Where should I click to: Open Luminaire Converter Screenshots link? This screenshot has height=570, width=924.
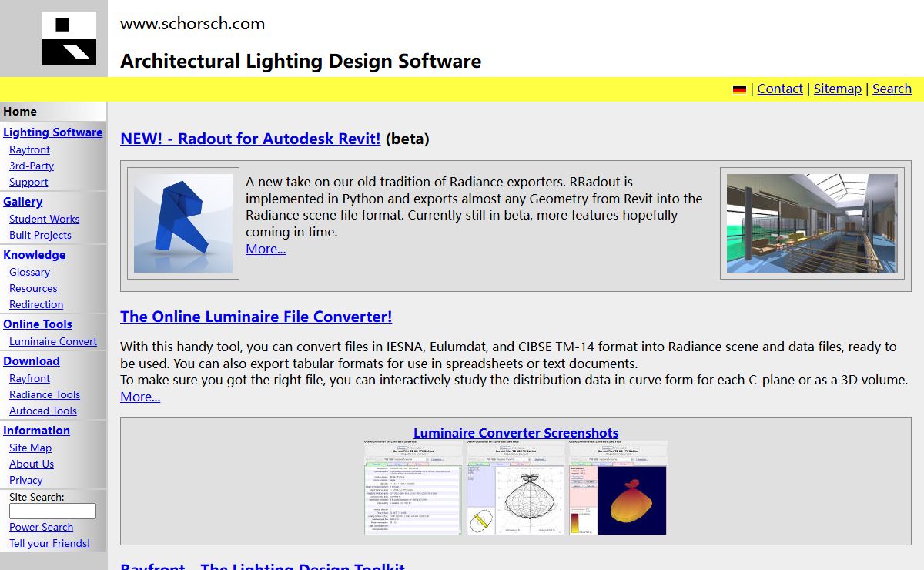tap(516, 433)
